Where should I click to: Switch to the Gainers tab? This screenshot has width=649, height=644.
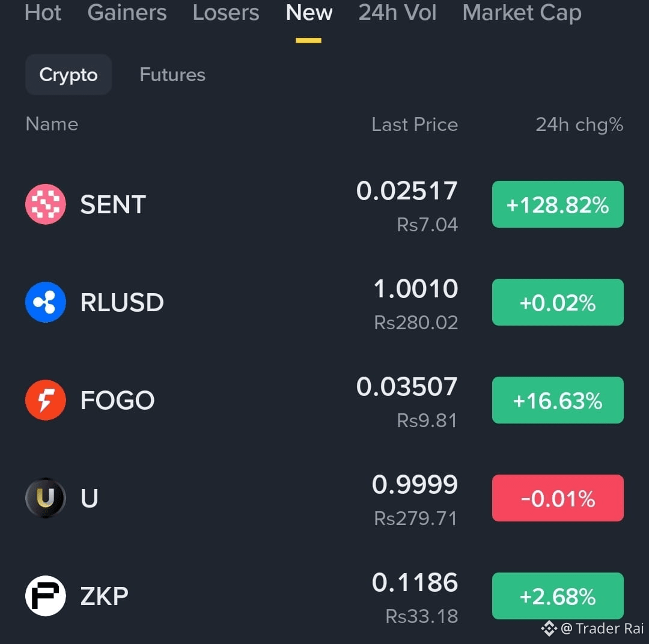[127, 13]
